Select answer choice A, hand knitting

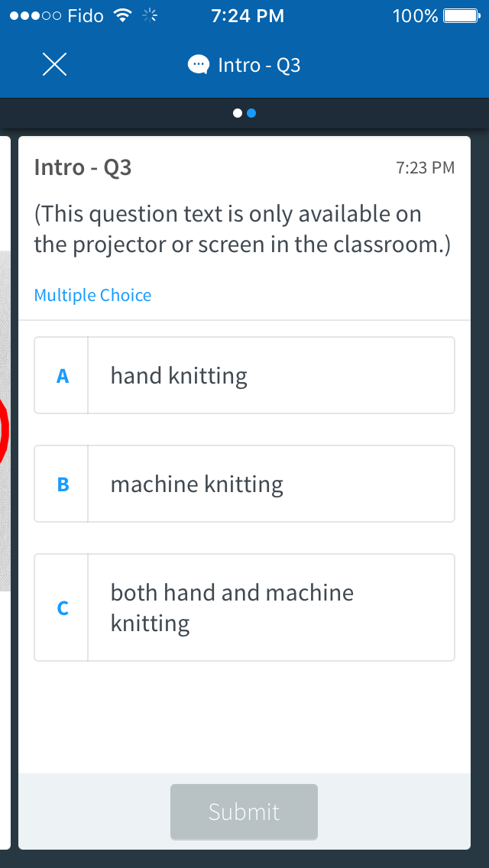tap(244, 374)
